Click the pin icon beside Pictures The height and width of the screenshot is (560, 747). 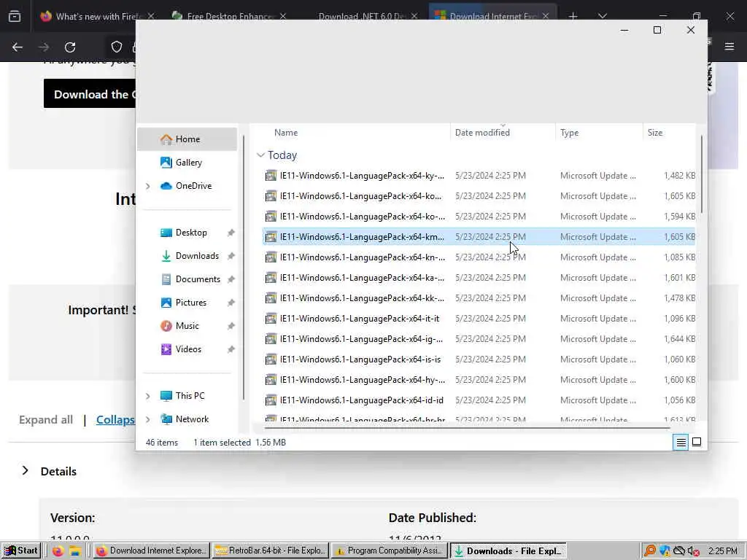231,303
